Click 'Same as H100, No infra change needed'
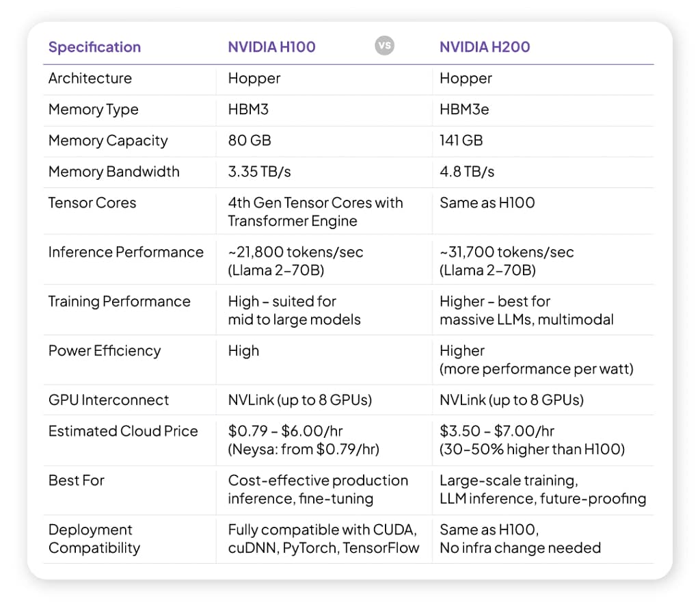This screenshot has height=602, width=700. pyautogui.click(x=520, y=538)
